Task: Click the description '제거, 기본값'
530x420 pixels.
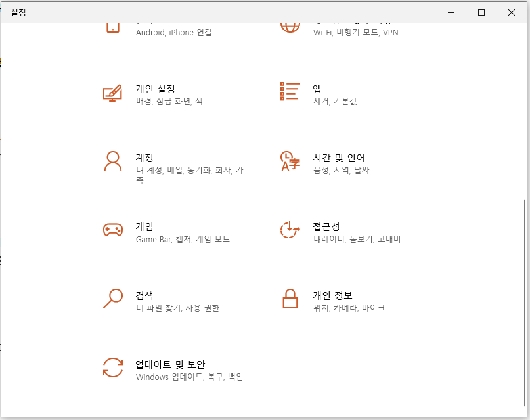Action: 335,101
